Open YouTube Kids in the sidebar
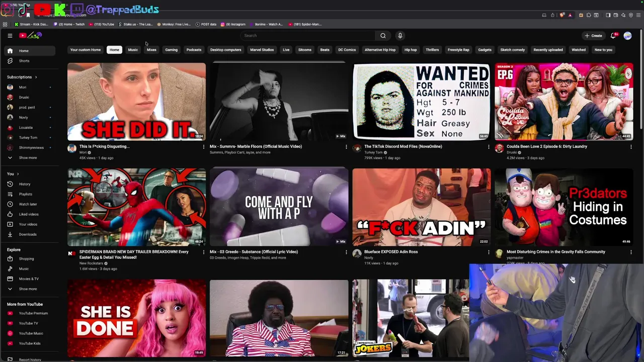The width and height of the screenshot is (644, 362). click(x=30, y=343)
